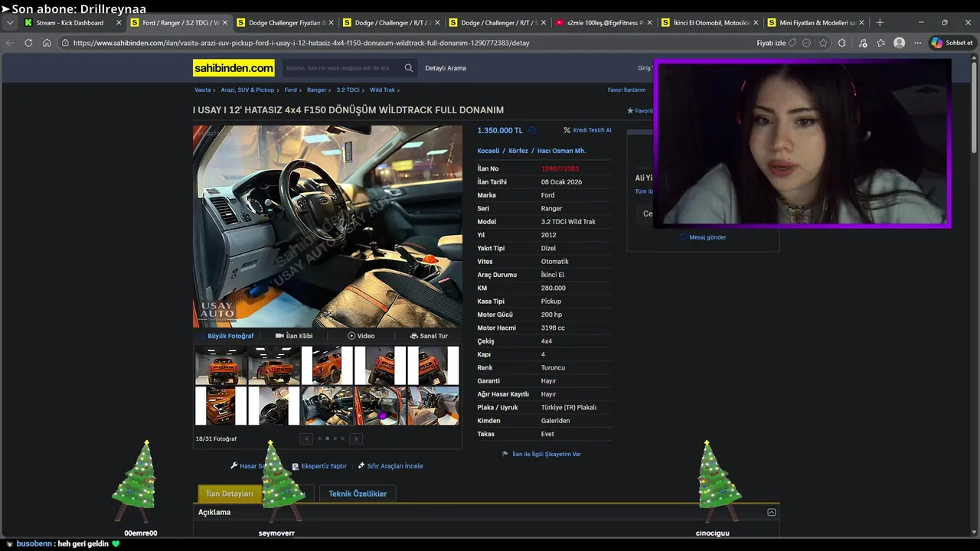Open the tab search dropdown arrow
This screenshot has height=551, width=980.
tap(10, 23)
